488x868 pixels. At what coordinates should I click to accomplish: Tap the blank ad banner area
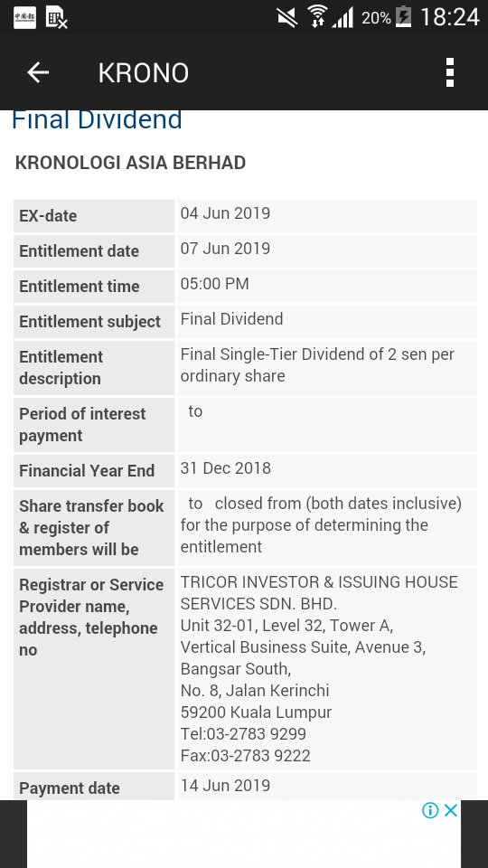(243, 834)
